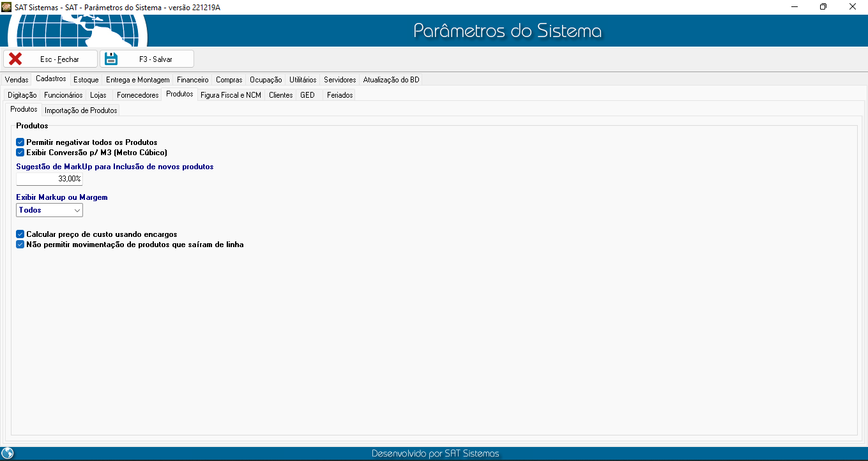Image resolution: width=868 pixels, height=461 pixels.
Task: Go to Figura Fiscal e NCM tab
Action: coord(231,95)
